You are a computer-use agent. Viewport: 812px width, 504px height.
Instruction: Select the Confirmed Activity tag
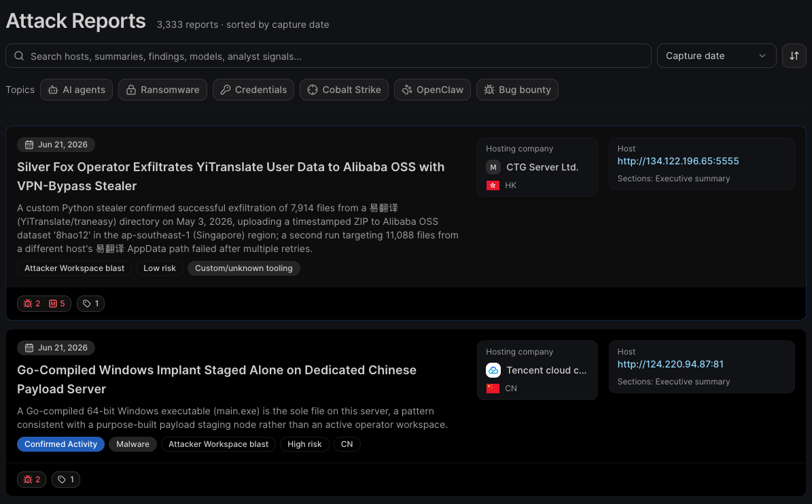click(x=60, y=444)
